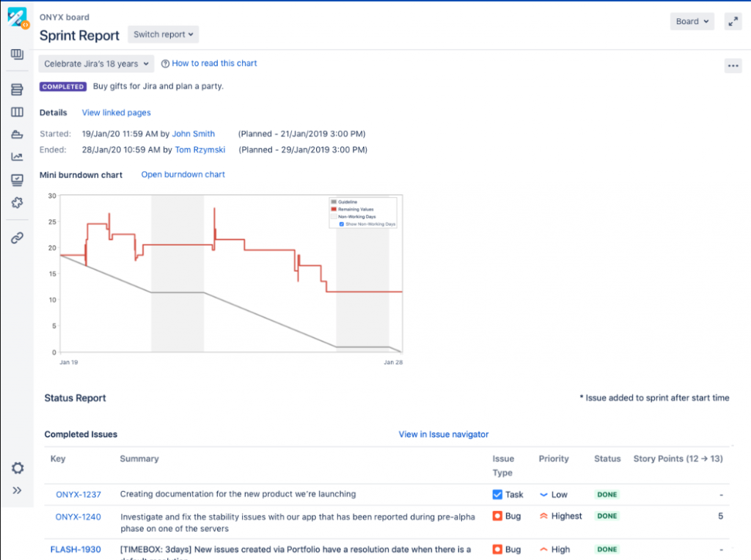This screenshot has height=560, width=751.
Task: Select the Reports chart icon
Action: (x=17, y=157)
